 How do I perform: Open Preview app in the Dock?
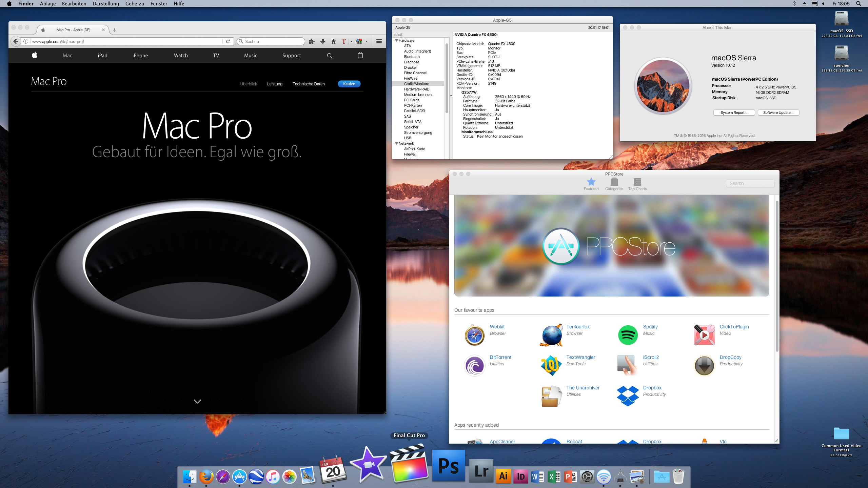637,477
